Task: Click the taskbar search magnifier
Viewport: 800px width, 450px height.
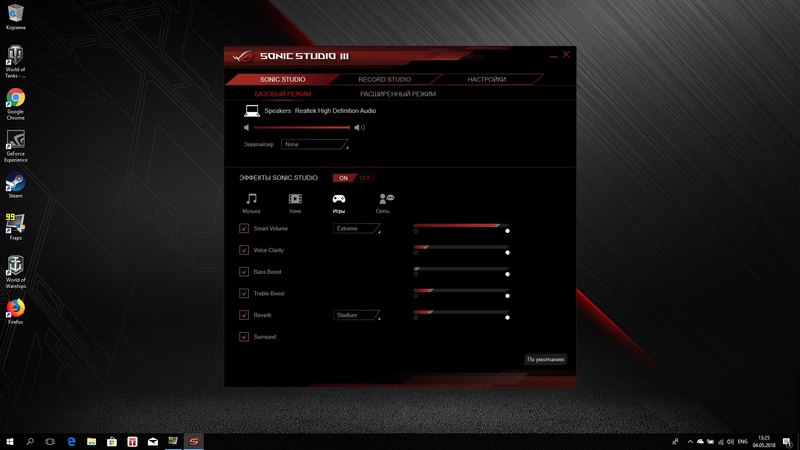Action: pos(30,442)
